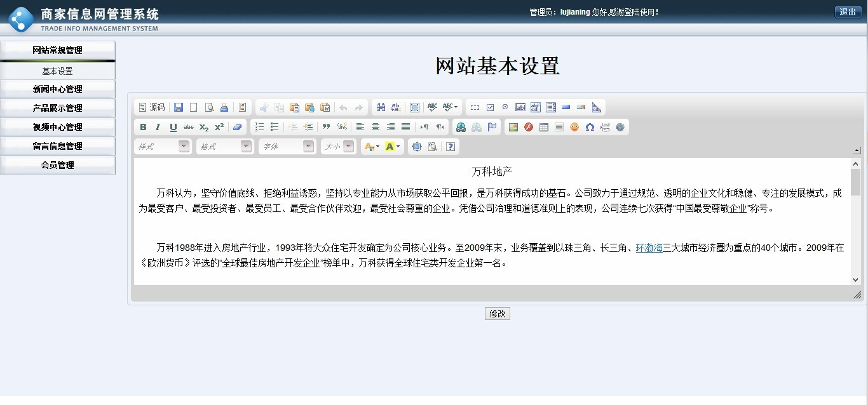Insert a Selection list form element
This screenshot has width=868, height=405.
(x=551, y=107)
